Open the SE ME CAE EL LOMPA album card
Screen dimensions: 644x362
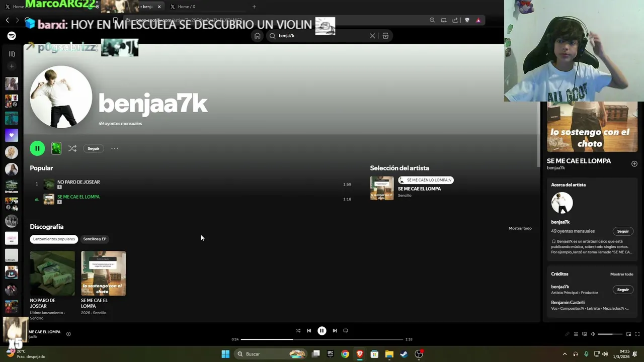[x=103, y=284]
